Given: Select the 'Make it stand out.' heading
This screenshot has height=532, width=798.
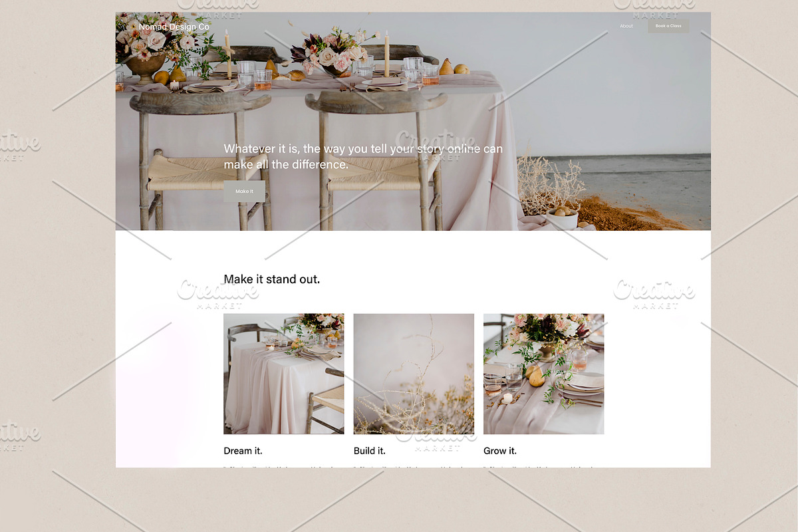Looking at the screenshot, I should click(x=271, y=279).
